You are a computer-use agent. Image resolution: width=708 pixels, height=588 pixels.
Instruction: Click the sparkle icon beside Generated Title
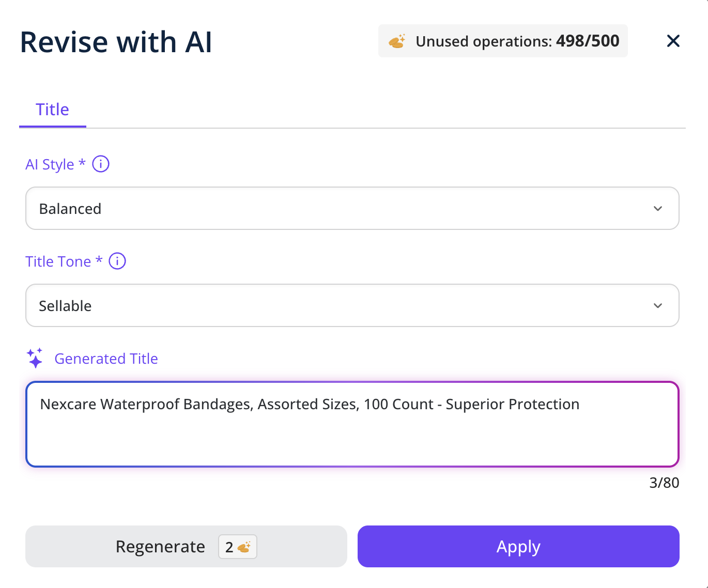pos(35,358)
